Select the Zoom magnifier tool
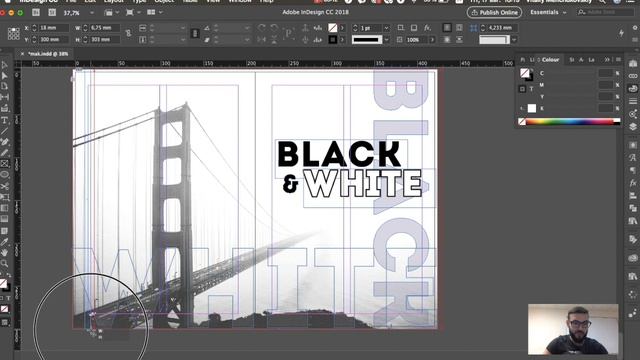This screenshot has height=360, width=640. 4,264
